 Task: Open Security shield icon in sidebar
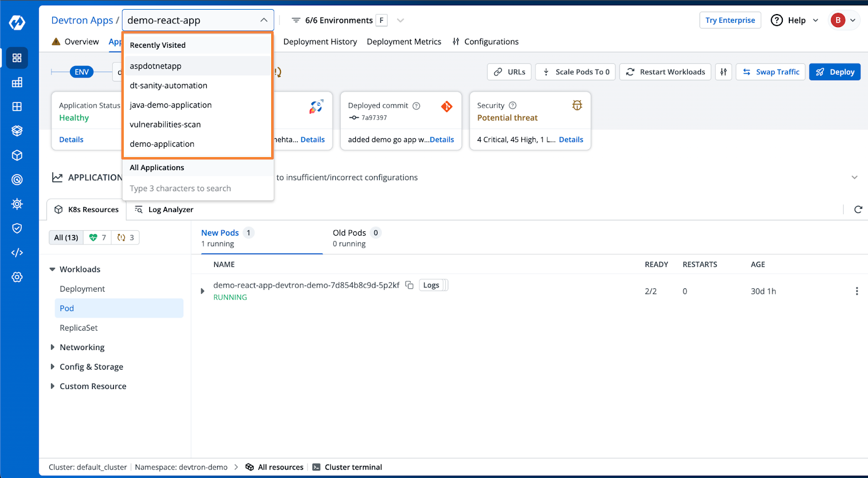click(17, 228)
